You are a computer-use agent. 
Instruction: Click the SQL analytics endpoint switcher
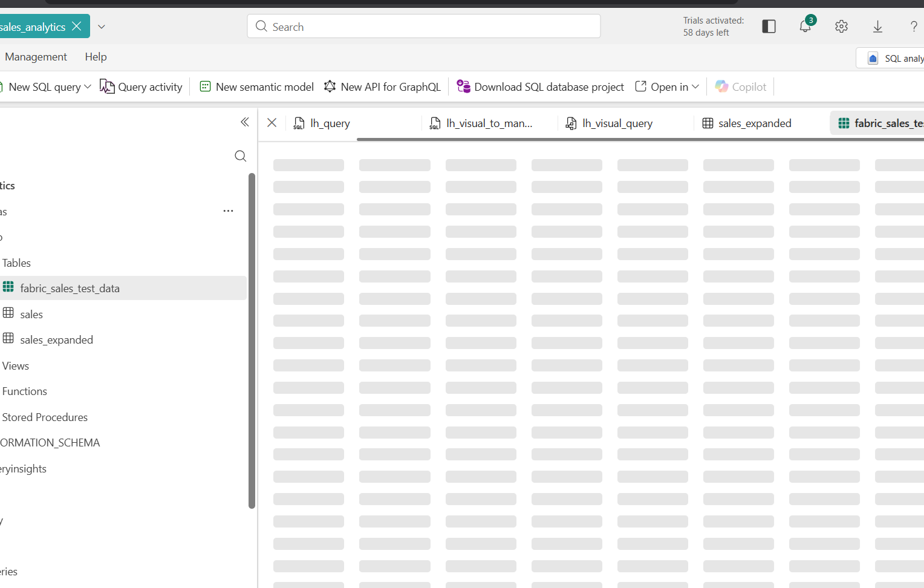click(x=890, y=58)
